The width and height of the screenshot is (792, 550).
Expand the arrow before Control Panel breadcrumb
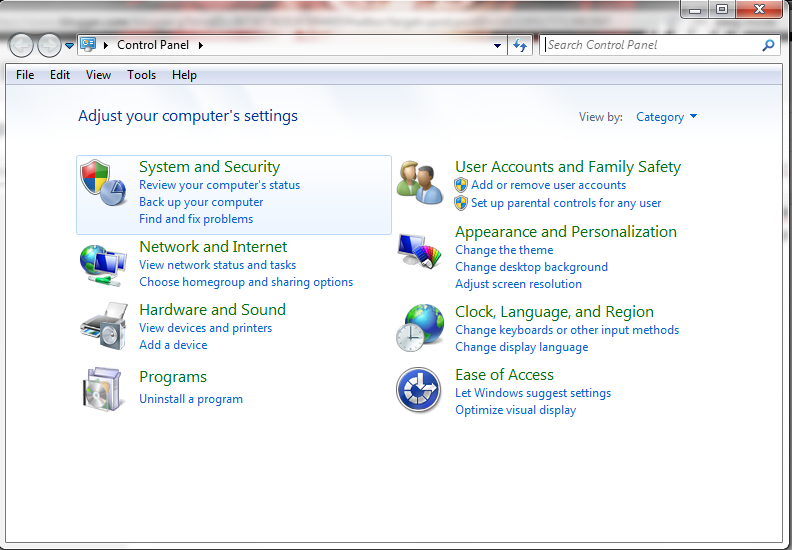[x=106, y=45]
